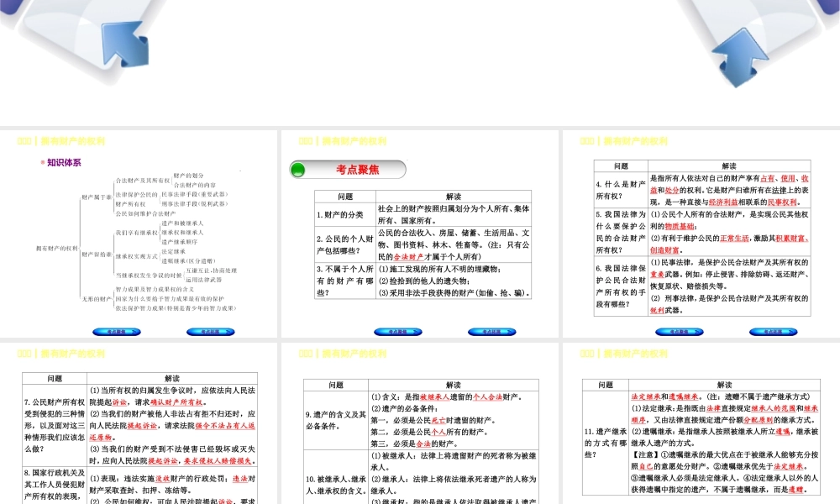Screen dimensions: 840x504
Task: Click mind-map branch 财产留给谁
Action: tap(97, 255)
